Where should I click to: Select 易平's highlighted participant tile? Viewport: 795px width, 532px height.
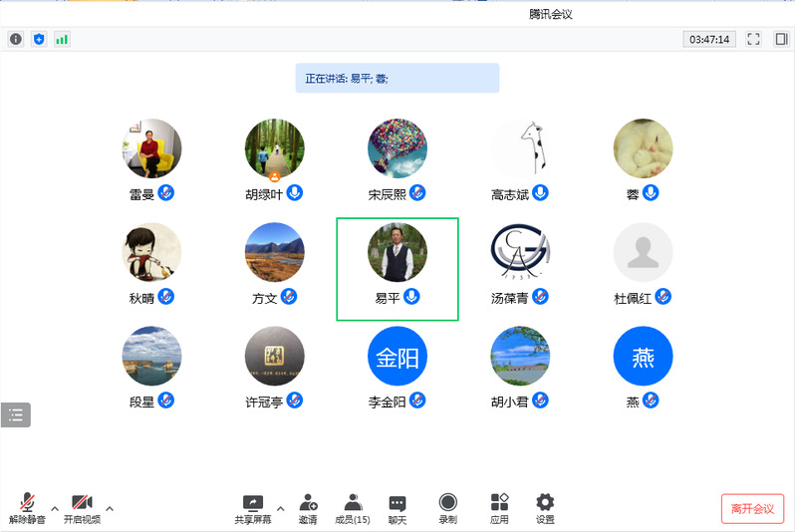point(397,268)
